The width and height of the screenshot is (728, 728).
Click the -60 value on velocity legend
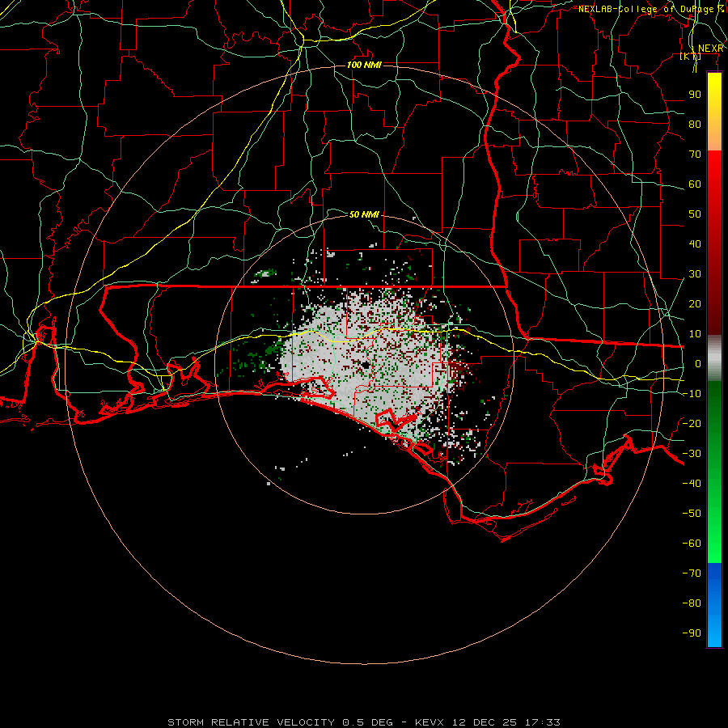(x=692, y=544)
